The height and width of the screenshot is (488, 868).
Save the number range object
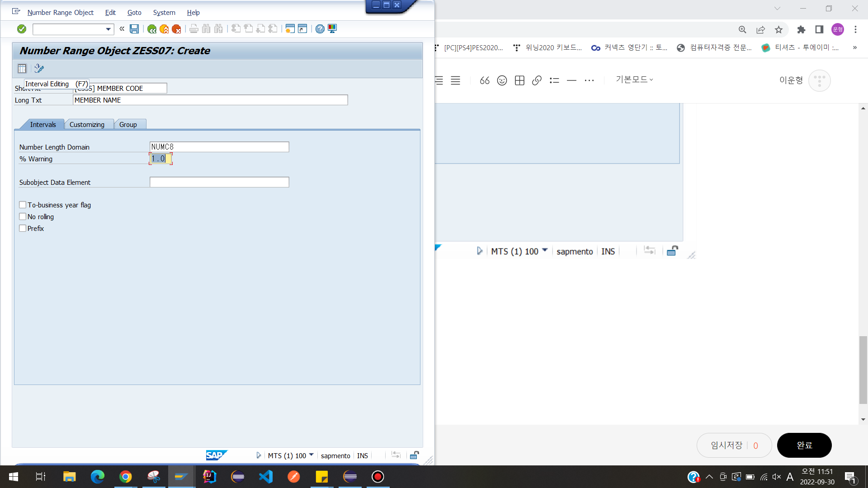coord(134,29)
